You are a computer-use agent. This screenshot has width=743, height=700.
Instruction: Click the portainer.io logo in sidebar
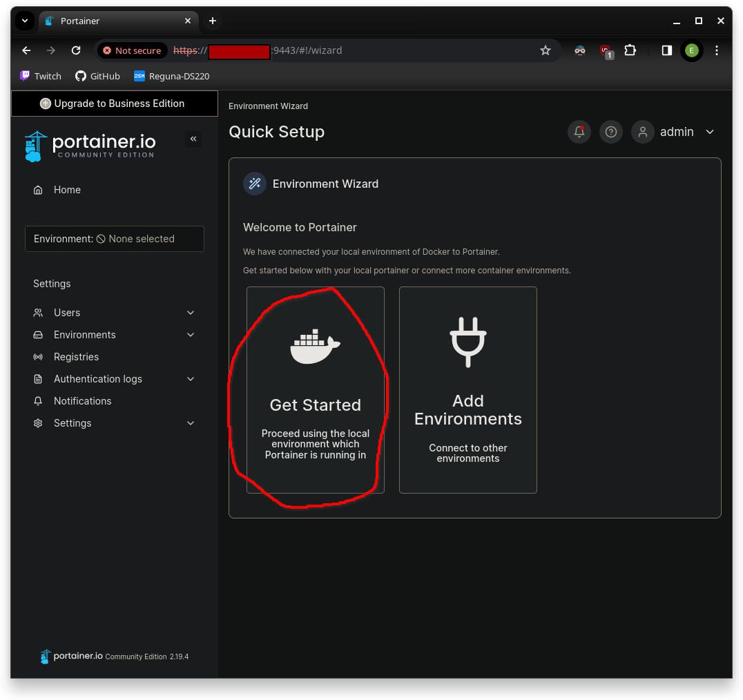click(x=90, y=146)
